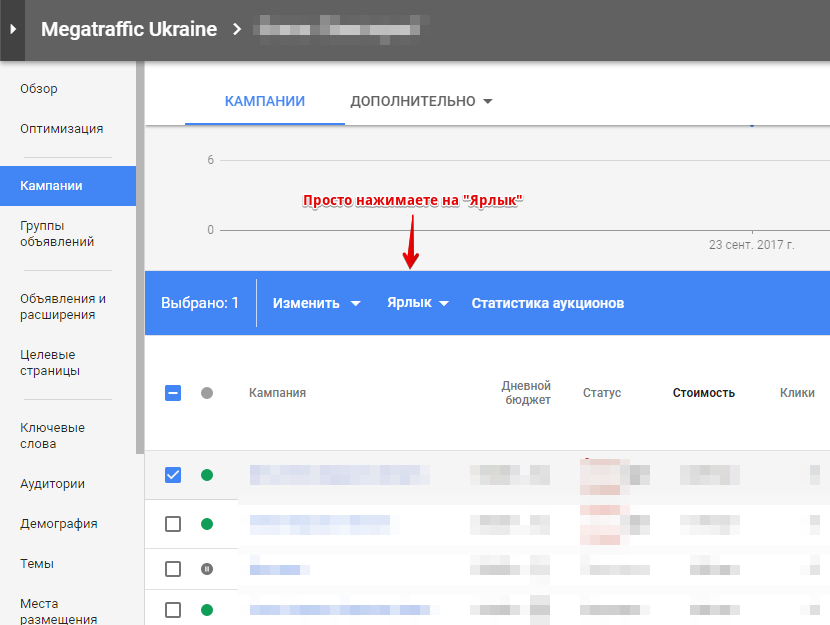The height and width of the screenshot is (625, 830).
Task: Click the Выбрано: 1 selection counter
Action: coord(200,303)
